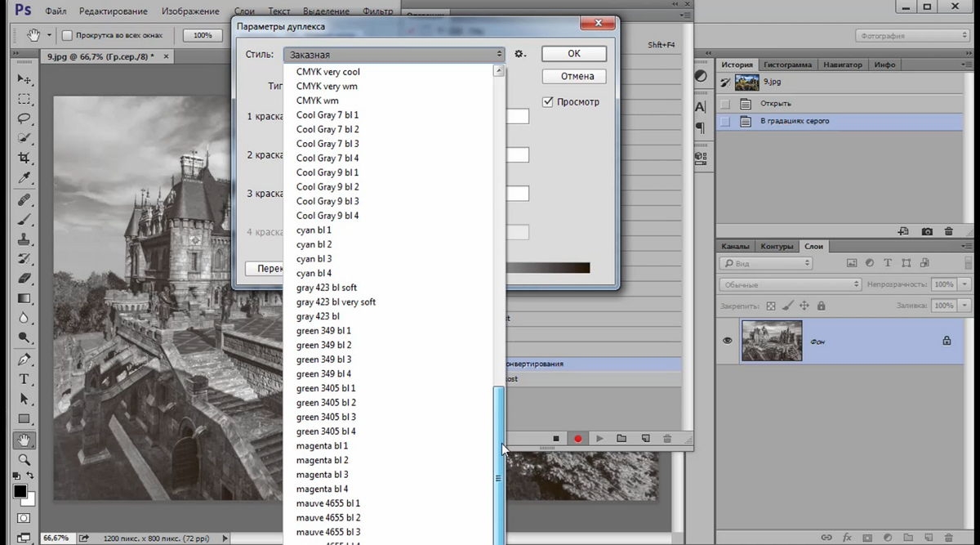980x545 pixels.
Task: Click the foreground color swatch
Action: tap(20, 491)
